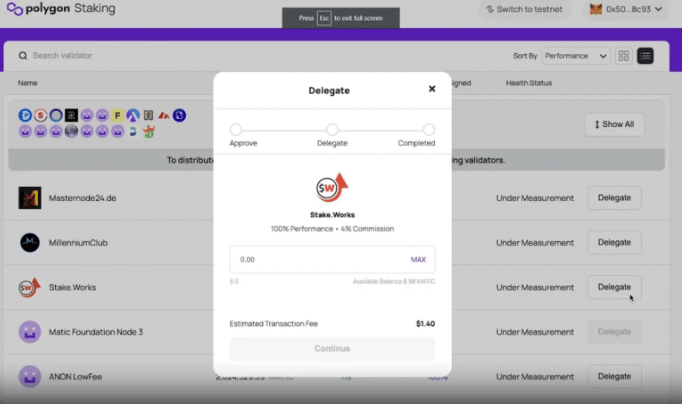The width and height of the screenshot is (686, 404).
Task: Click the black square validator icon
Action: (71, 115)
